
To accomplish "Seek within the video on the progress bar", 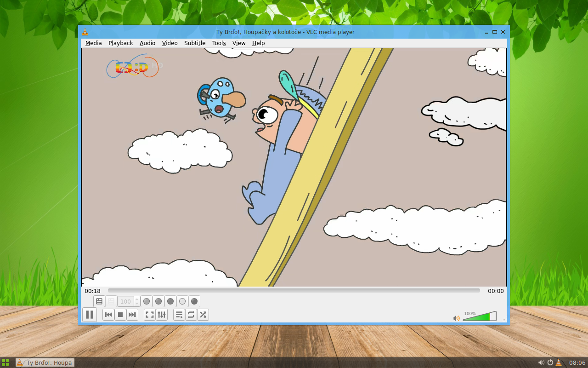I will click(294, 291).
